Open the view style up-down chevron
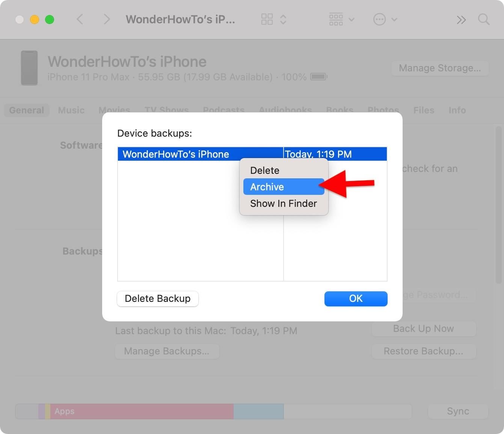This screenshot has height=434, width=504. click(283, 19)
